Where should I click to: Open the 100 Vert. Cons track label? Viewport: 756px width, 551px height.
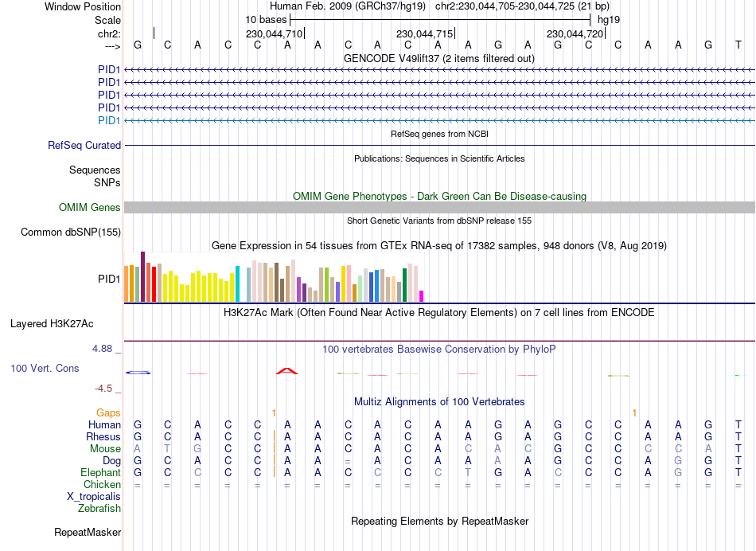45,368
